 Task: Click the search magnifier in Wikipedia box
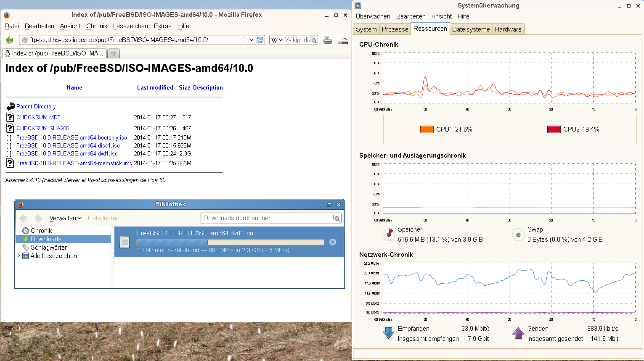coord(313,40)
